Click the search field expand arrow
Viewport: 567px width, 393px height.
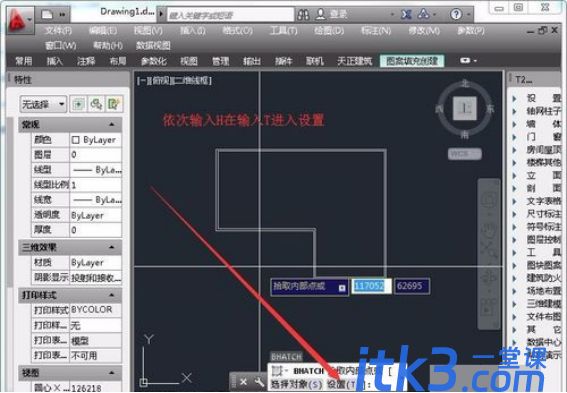pyautogui.click(x=162, y=15)
